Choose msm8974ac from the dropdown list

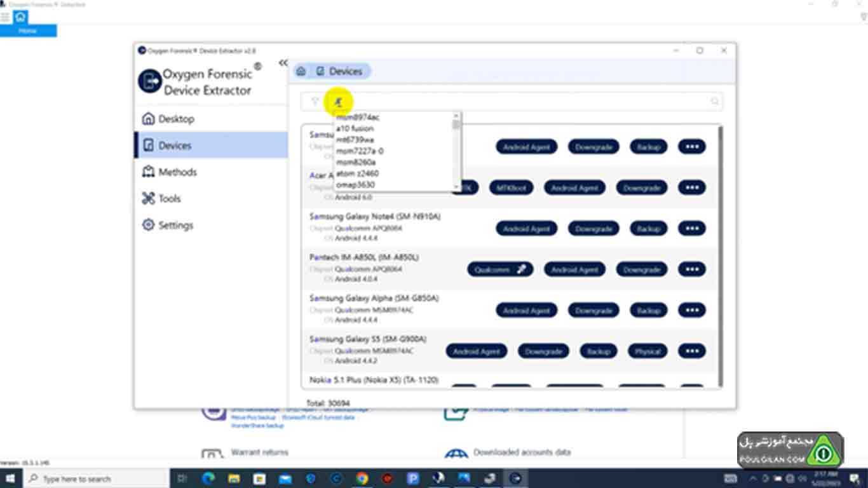(358, 118)
